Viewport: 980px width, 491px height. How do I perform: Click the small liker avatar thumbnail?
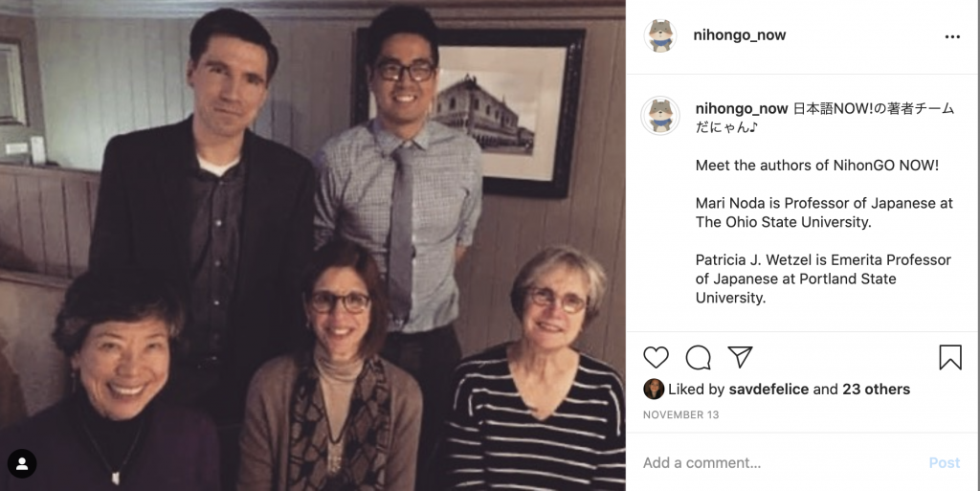click(654, 390)
